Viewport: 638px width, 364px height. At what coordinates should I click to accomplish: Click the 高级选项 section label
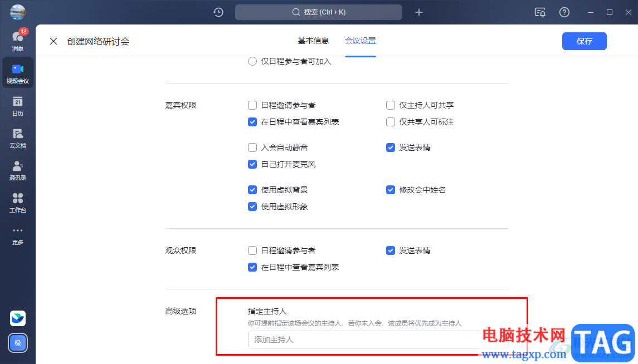tap(181, 311)
